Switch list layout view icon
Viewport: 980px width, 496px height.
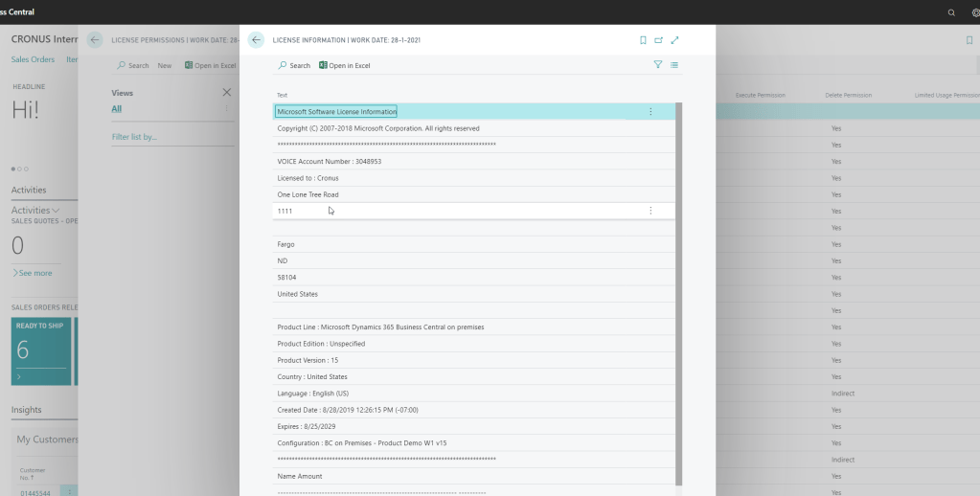pyautogui.click(x=674, y=65)
